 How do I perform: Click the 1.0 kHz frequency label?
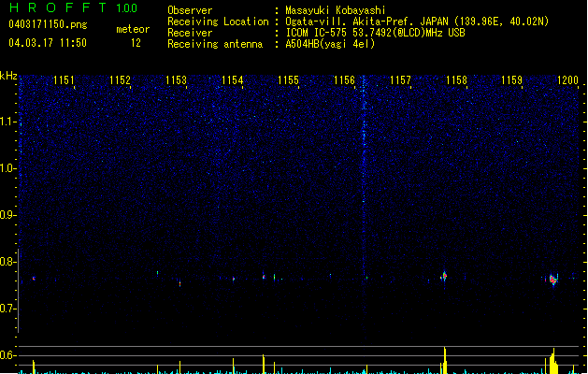[x=8, y=168]
